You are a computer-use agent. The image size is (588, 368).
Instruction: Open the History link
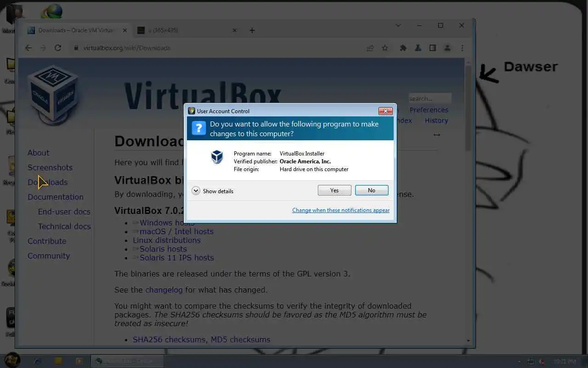point(436,121)
